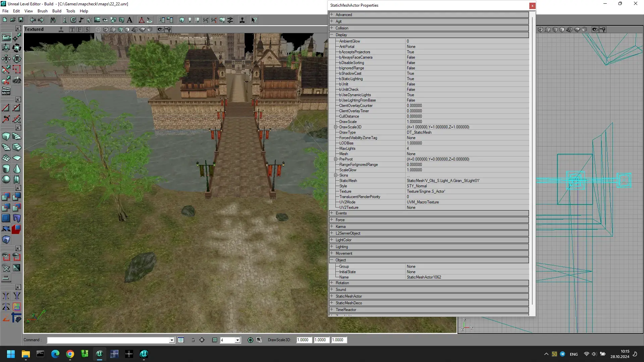Expand the DrawScale3D property

coord(335,127)
